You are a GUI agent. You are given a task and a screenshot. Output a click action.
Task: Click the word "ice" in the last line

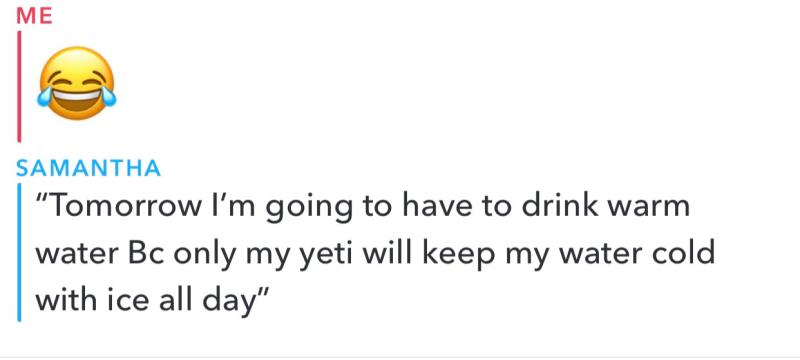130,300
